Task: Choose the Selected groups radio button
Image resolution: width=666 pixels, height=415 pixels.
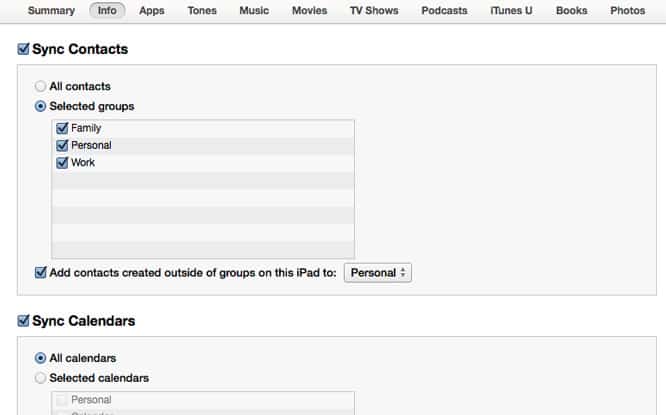Action: pyautogui.click(x=41, y=106)
